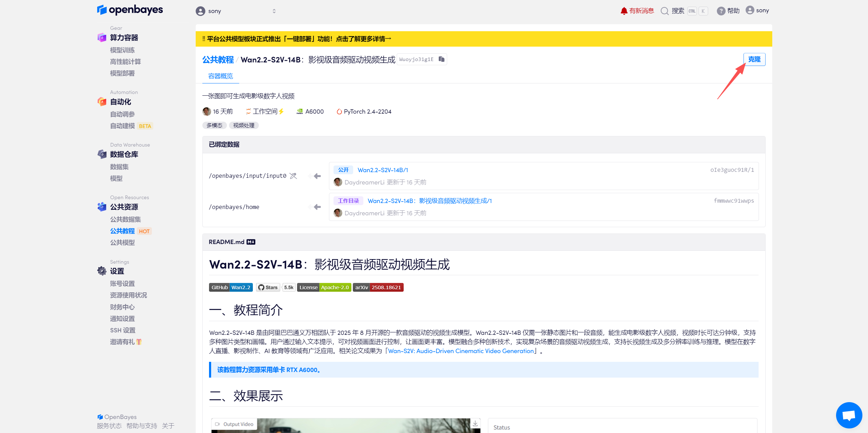Open 算力容器 section in sidebar
The height and width of the screenshot is (433, 868).
click(124, 38)
